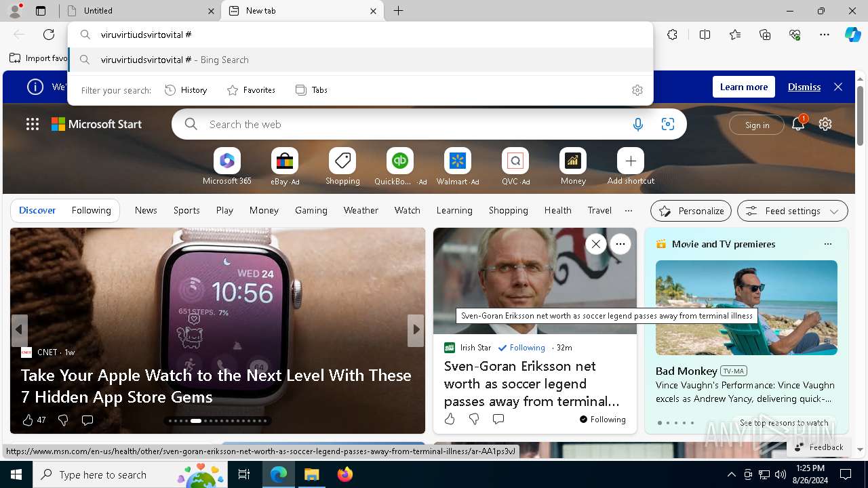Toggle Following for Irish Star source
Image resolution: width=868 pixels, height=488 pixels.
click(x=521, y=347)
